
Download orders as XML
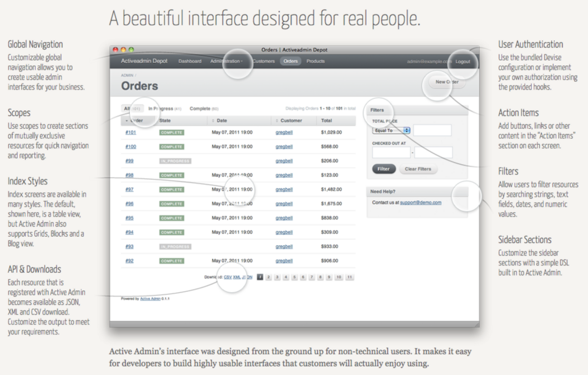pos(237,277)
